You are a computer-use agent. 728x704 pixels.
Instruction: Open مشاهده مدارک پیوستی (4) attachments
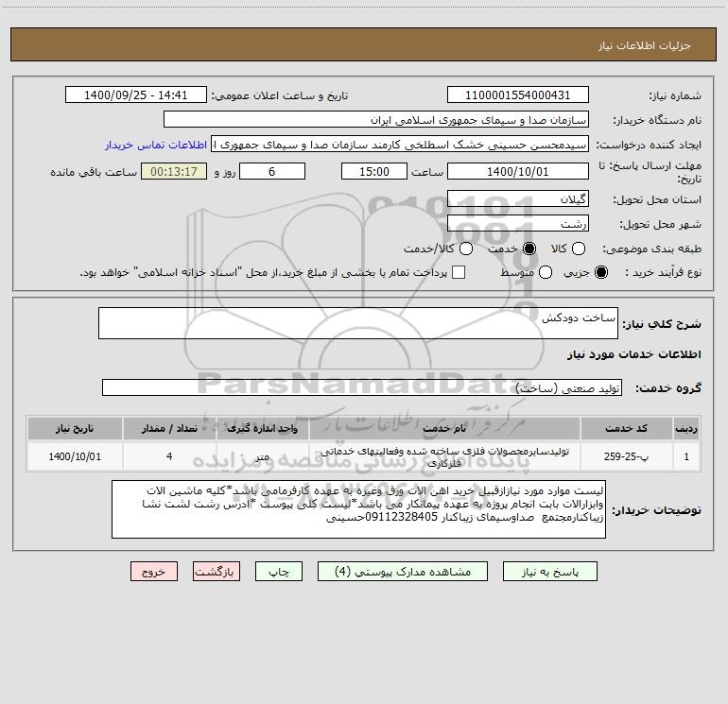403,572
